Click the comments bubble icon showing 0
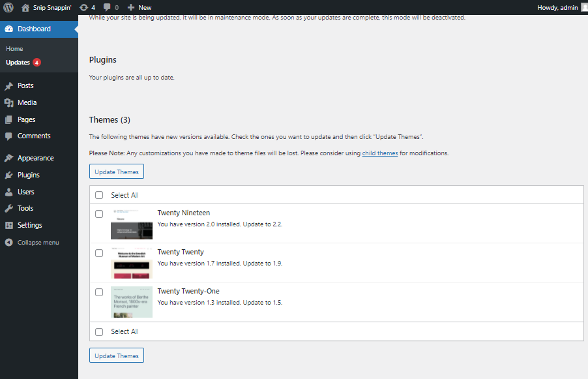 [x=108, y=7]
